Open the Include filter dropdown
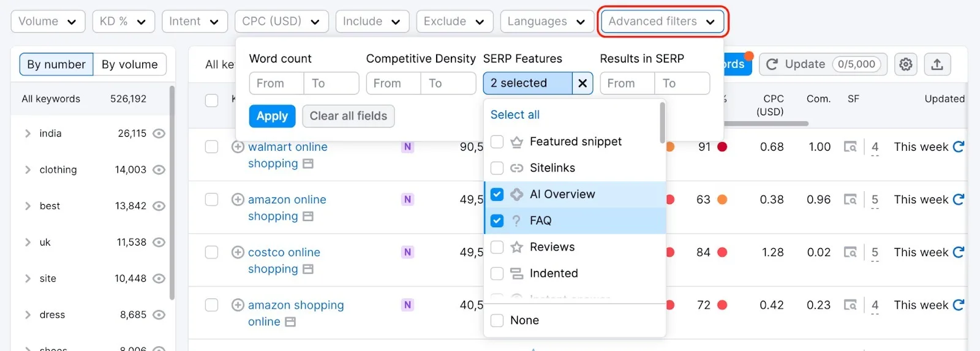Screen dimensions: 980x351 pyautogui.click(x=372, y=21)
